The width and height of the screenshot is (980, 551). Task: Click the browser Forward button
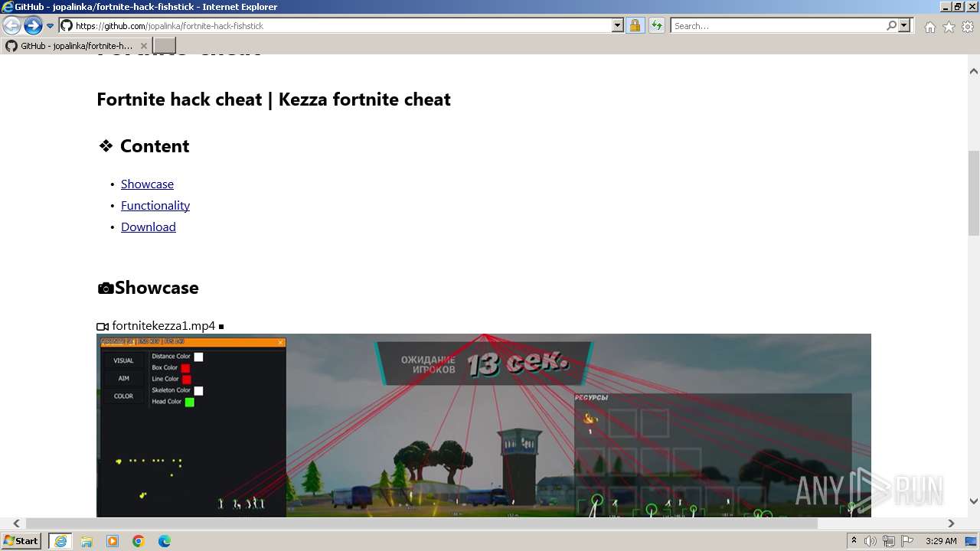click(x=33, y=26)
